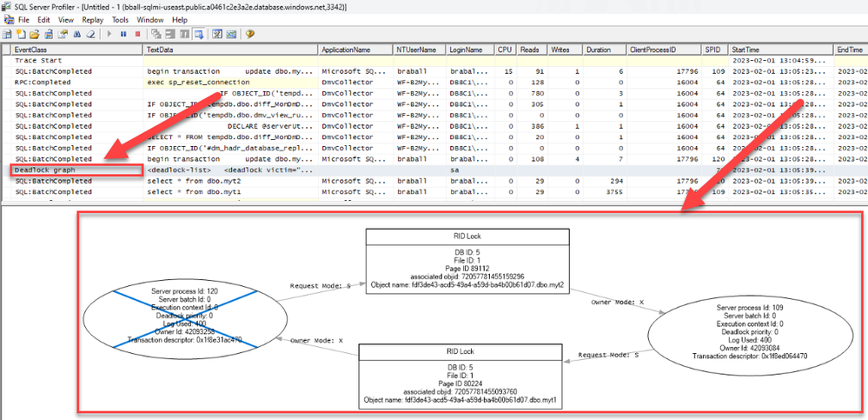Select the RPC:Completed event row
The width and height of the screenshot is (868, 420).
434,83
